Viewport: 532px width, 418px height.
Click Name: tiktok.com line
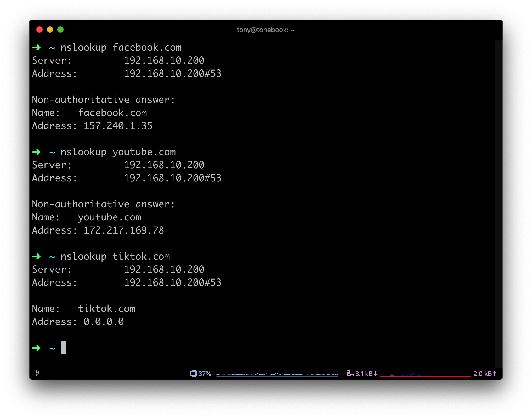(x=84, y=309)
